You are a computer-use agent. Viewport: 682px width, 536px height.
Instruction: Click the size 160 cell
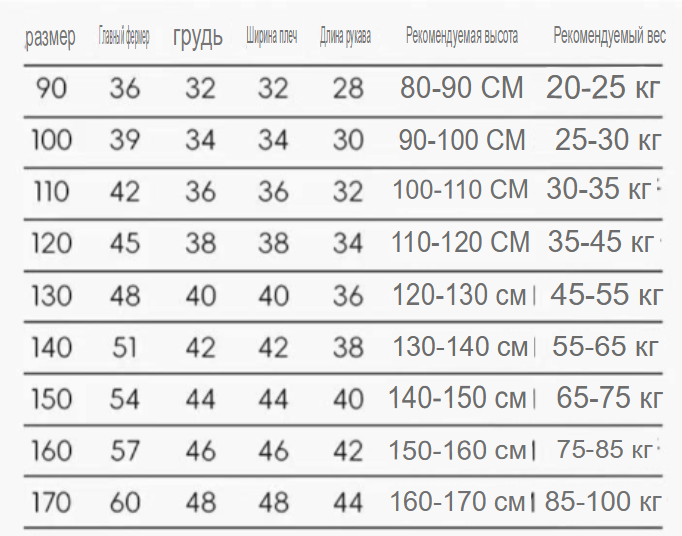[52, 450]
